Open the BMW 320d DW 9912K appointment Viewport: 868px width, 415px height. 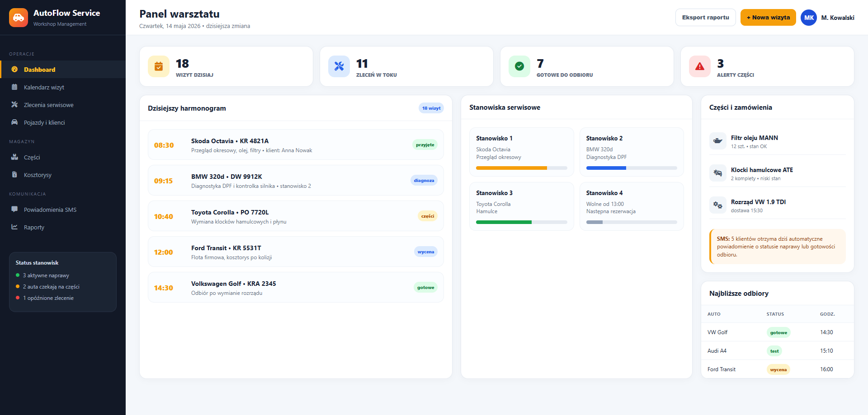click(x=296, y=181)
